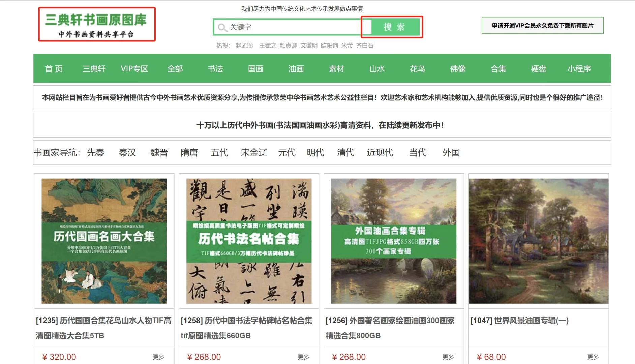The width and height of the screenshot is (635, 364).
Task: Select hot search term 欧阳询
Action: click(329, 45)
